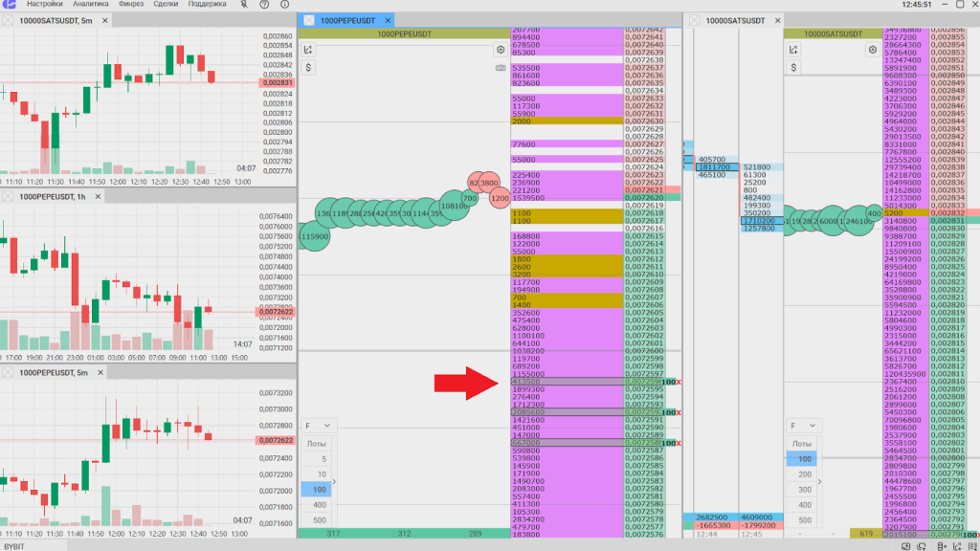Open gear settings of the 1000PEPEUSDT order book
The width and height of the screenshot is (980, 551).
pyautogui.click(x=500, y=50)
